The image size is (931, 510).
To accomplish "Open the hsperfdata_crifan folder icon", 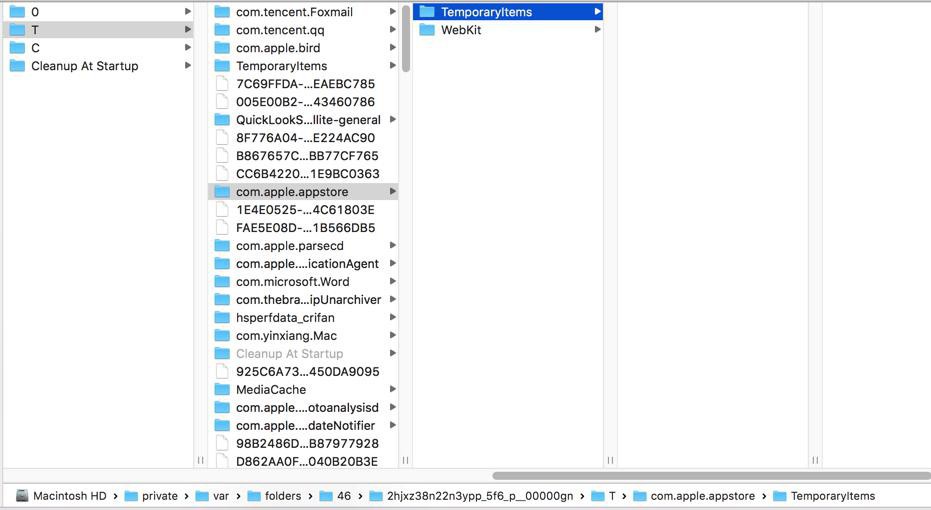I will (x=222, y=318).
